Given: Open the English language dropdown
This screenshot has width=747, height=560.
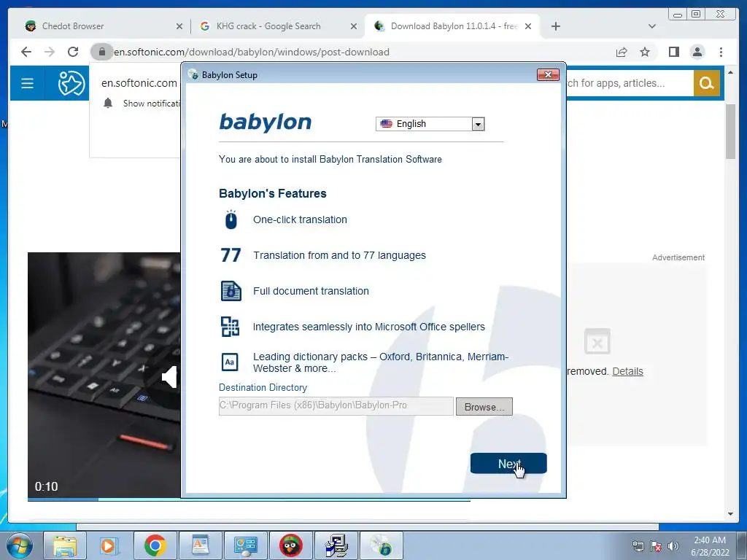Looking at the screenshot, I should pyautogui.click(x=430, y=124).
